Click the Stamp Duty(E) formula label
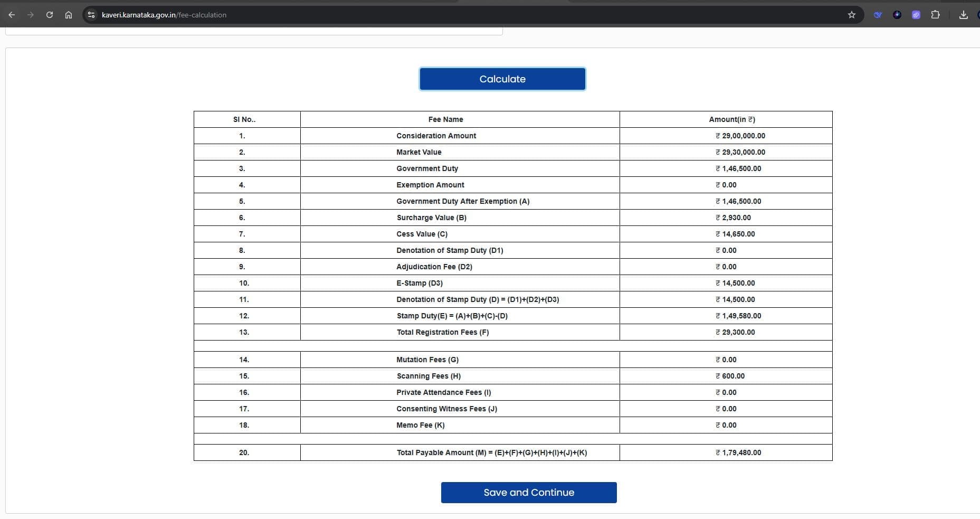Screen dimensions: 980x519 coord(452,316)
